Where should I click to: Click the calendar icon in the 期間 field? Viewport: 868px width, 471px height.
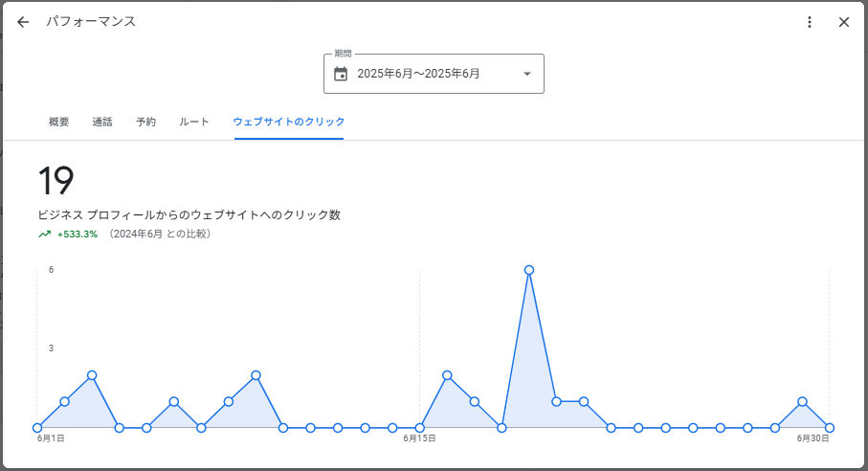[x=341, y=74]
